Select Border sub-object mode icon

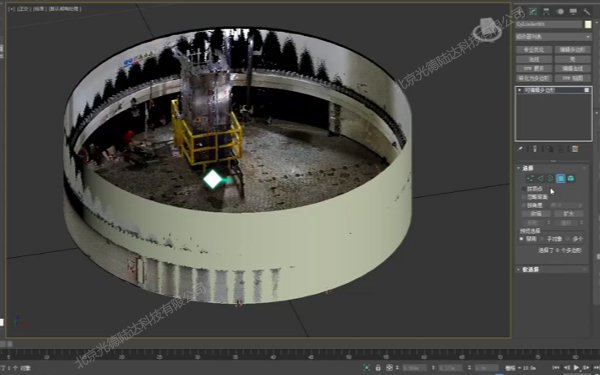click(551, 178)
